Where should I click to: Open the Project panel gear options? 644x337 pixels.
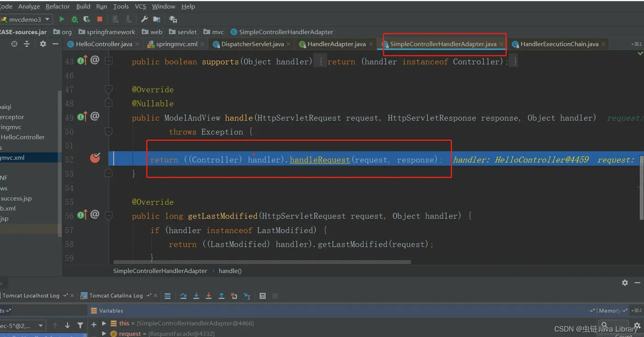(x=43, y=44)
